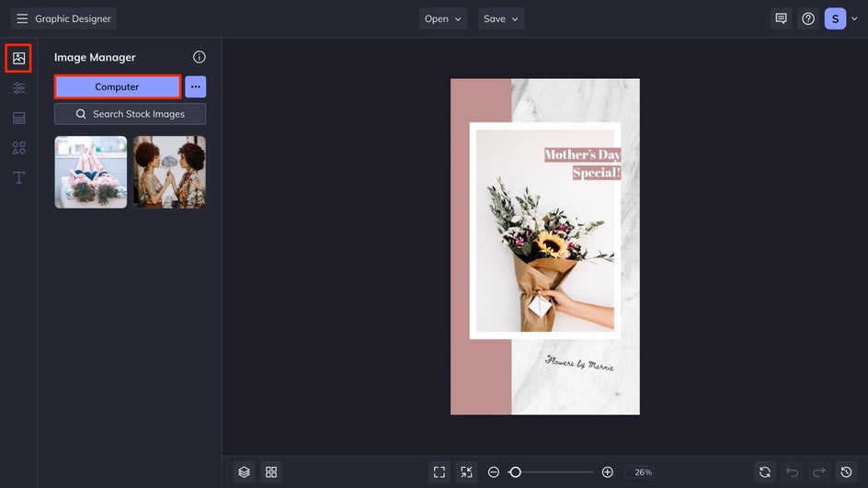Open the Templates sidebar tab
This screenshot has height=488, width=868.
(18, 118)
